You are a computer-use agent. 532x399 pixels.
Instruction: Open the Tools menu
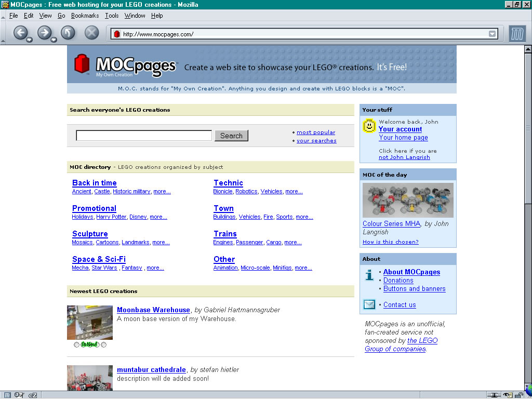[112, 16]
